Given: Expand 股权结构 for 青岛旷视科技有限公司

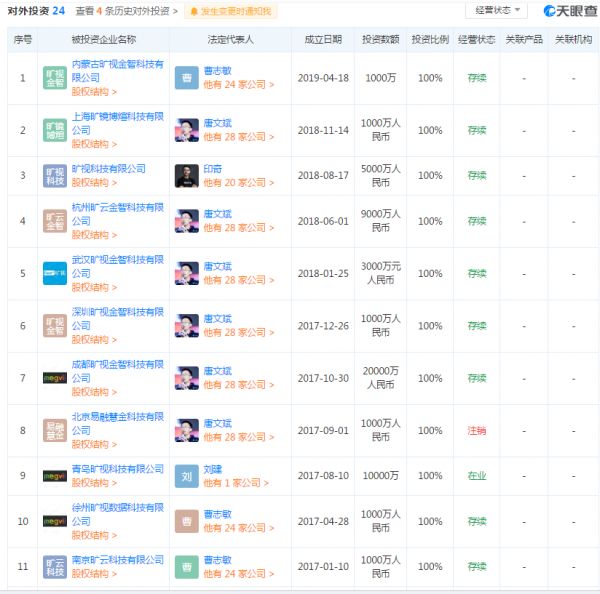Looking at the screenshot, I should pyautogui.click(x=94, y=483).
